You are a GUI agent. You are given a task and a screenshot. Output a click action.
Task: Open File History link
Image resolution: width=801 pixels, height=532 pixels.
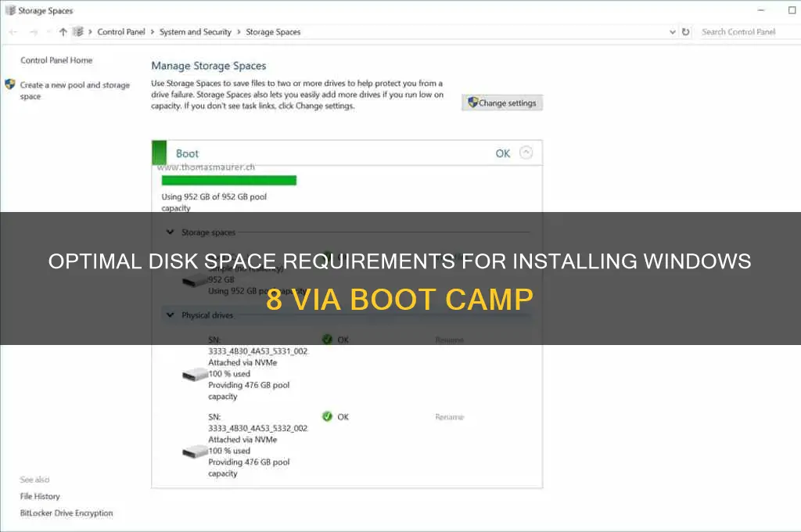(x=40, y=496)
